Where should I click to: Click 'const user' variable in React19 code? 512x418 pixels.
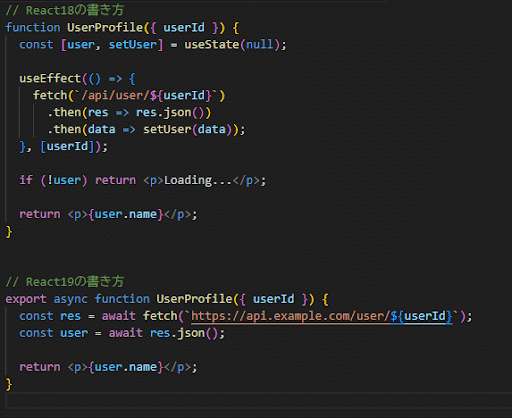(x=74, y=333)
